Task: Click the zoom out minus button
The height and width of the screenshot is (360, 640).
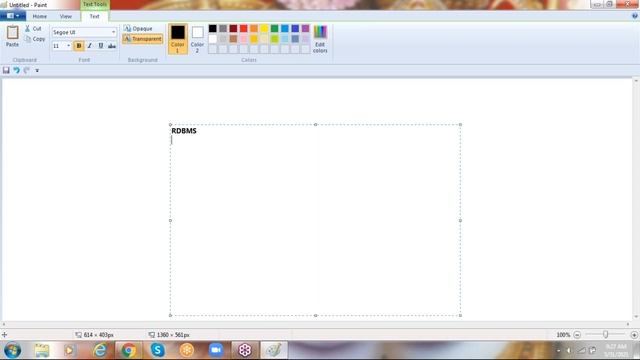Action: (577, 335)
